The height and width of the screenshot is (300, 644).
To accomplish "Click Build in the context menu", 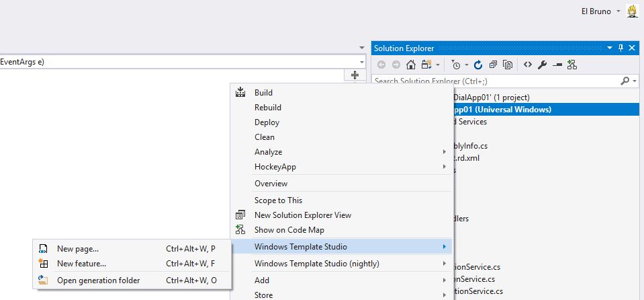I will click(263, 93).
